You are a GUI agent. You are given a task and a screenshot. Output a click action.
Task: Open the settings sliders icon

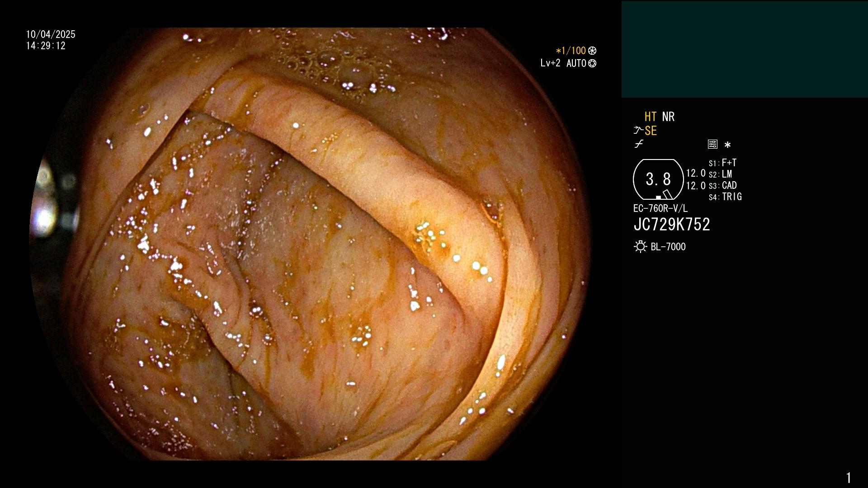coord(712,144)
